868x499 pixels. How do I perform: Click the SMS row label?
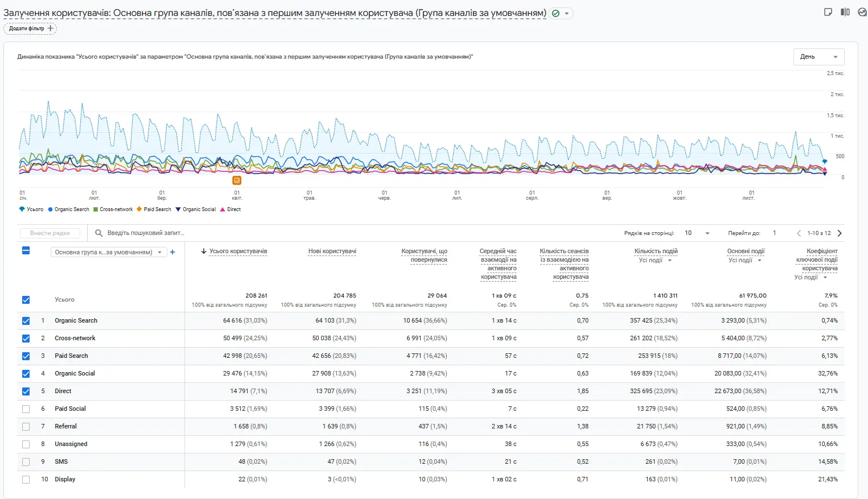[x=61, y=461]
